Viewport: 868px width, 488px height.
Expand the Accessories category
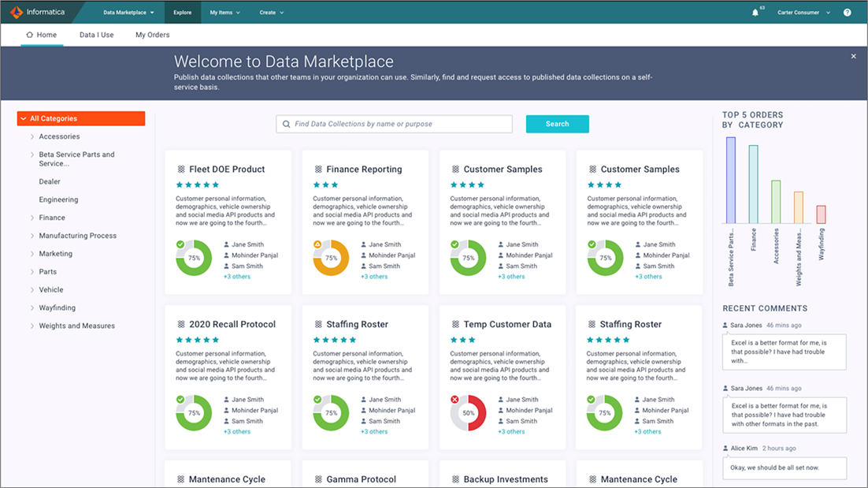tap(32, 136)
